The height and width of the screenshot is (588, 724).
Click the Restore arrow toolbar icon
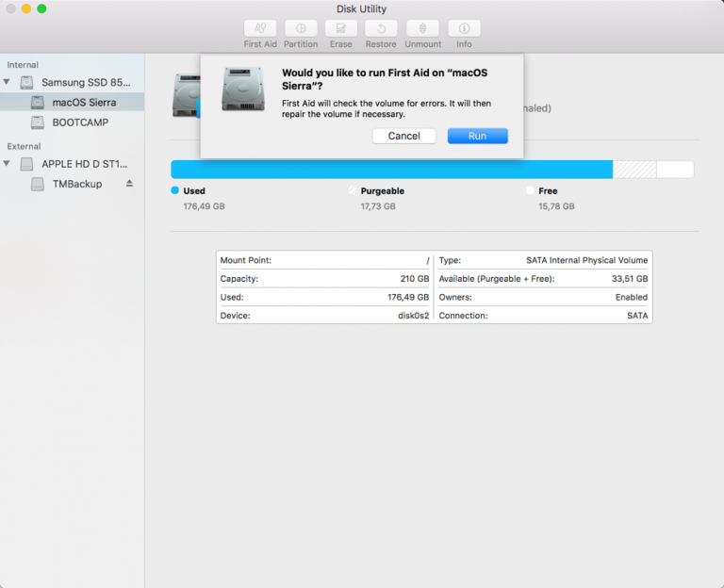click(381, 28)
